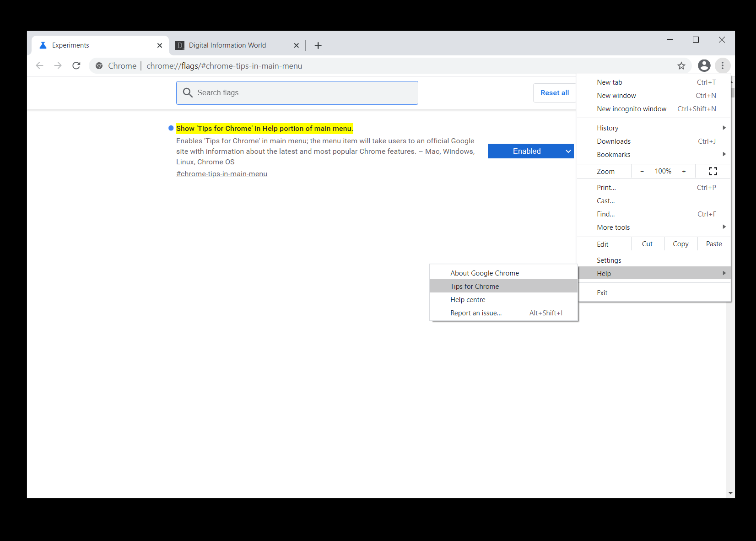The height and width of the screenshot is (541, 756).
Task: Open Downloads from the menu
Action: (653, 141)
